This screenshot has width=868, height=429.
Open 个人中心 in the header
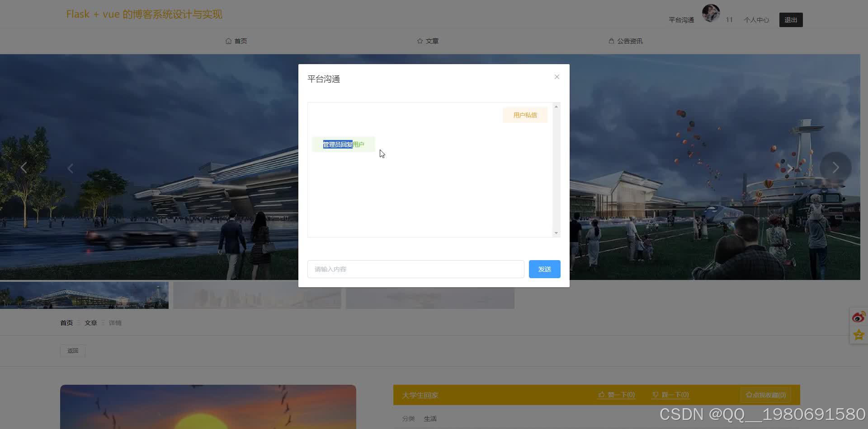[756, 20]
